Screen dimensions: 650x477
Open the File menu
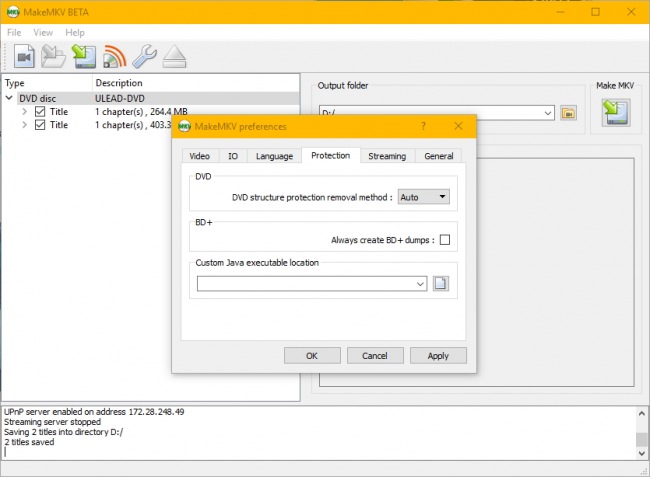click(x=14, y=32)
